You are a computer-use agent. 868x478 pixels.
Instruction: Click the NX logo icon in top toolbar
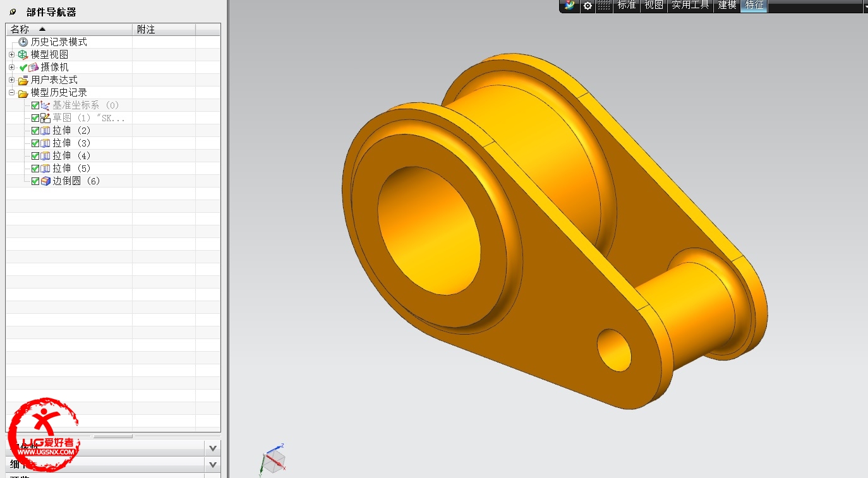tap(570, 5)
